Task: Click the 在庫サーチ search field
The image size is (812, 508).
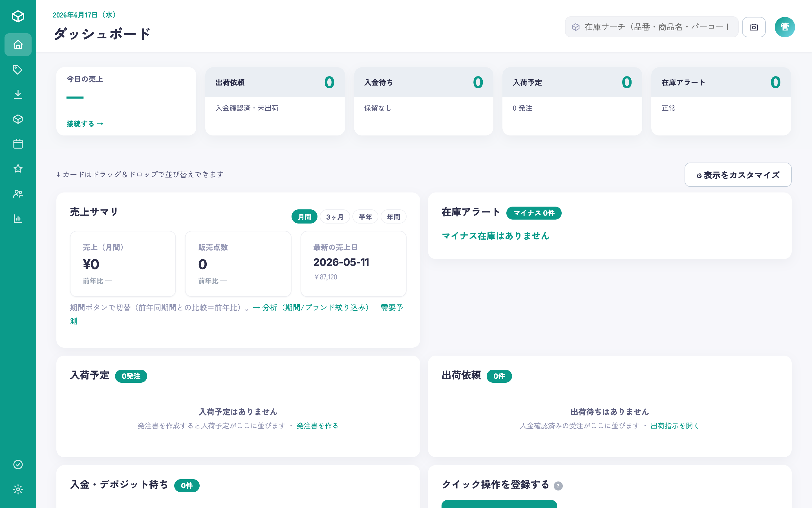Action: [651, 27]
